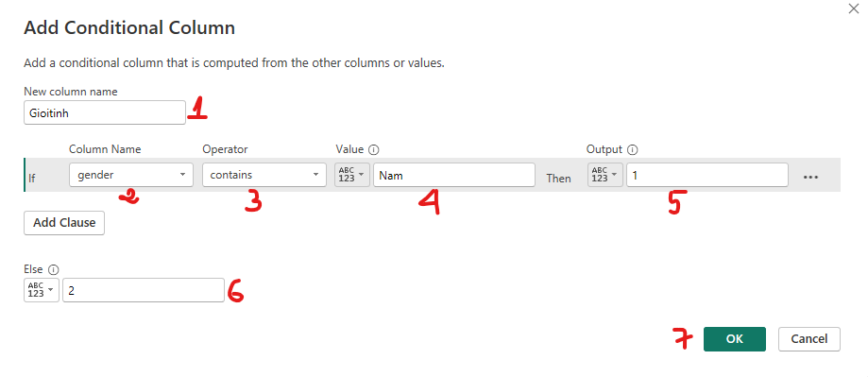Viewport: 868px width, 377px height.
Task: Click the dropdown arrow of gender column box
Action: (x=182, y=175)
